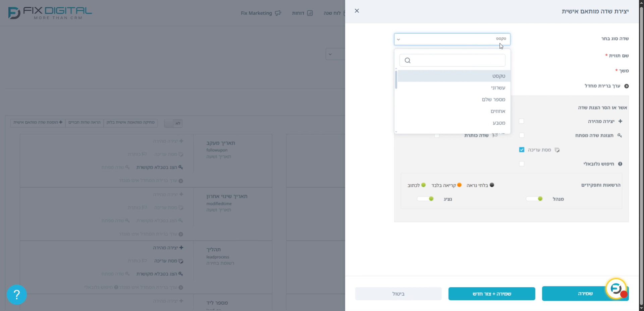
Task: Flip the לא switch on the background page
Action: point(173,123)
